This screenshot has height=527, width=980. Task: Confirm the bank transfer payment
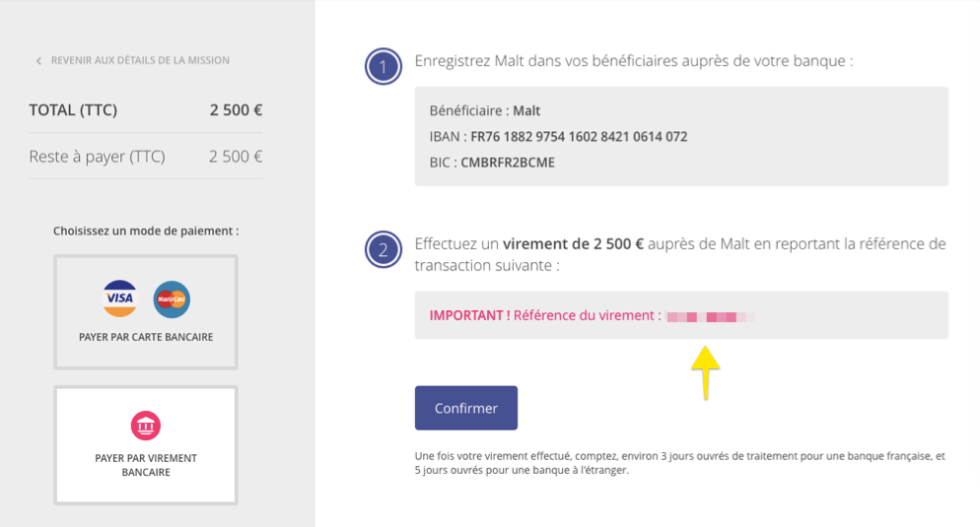pyautogui.click(x=466, y=408)
